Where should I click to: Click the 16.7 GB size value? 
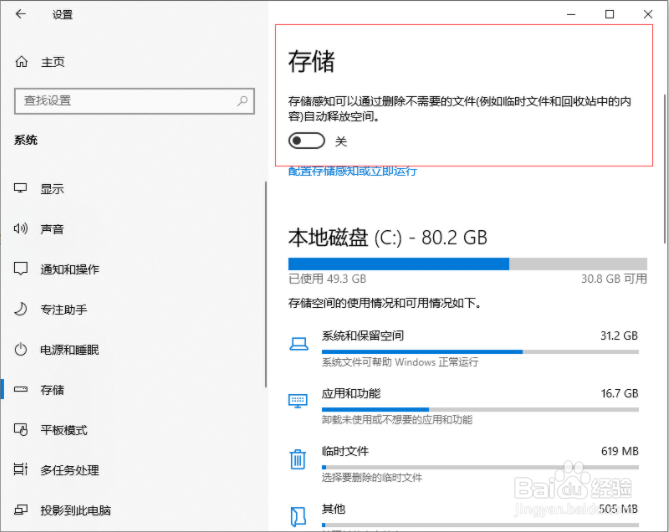[x=620, y=394]
